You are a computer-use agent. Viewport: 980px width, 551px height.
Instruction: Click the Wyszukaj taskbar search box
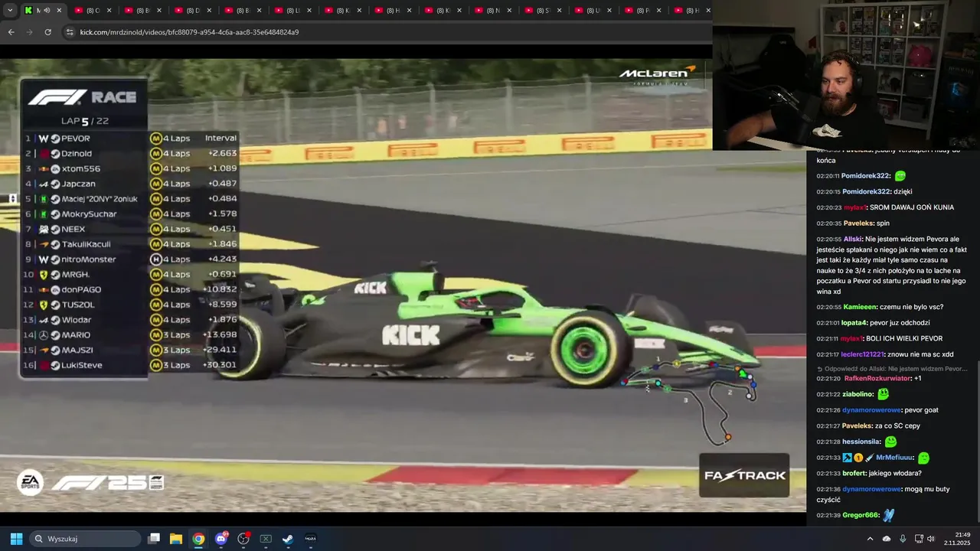point(86,539)
